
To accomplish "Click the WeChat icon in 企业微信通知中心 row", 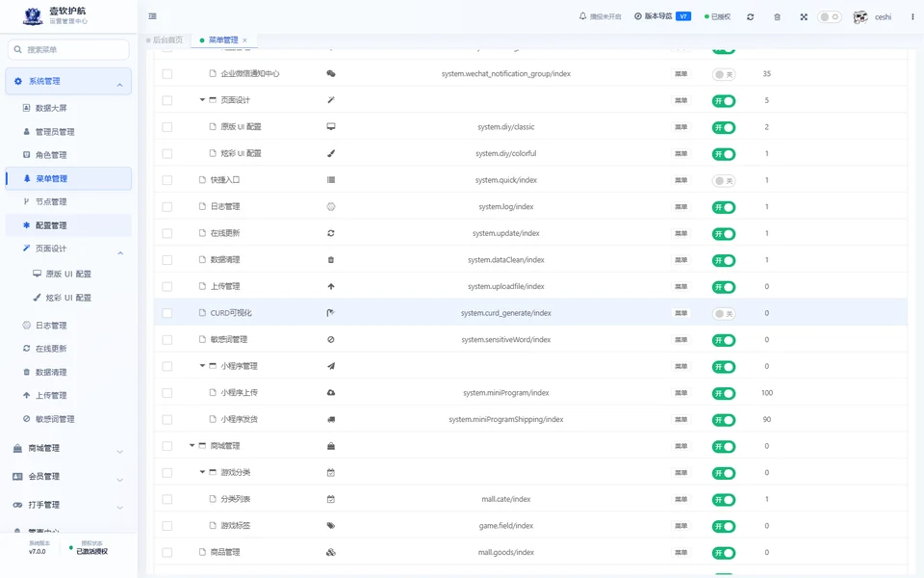I will [x=331, y=74].
